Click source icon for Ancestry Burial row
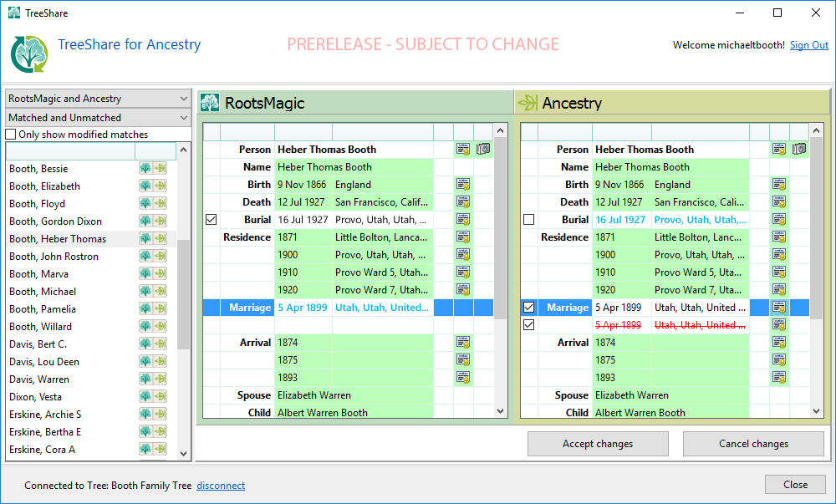 click(x=779, y=220)
